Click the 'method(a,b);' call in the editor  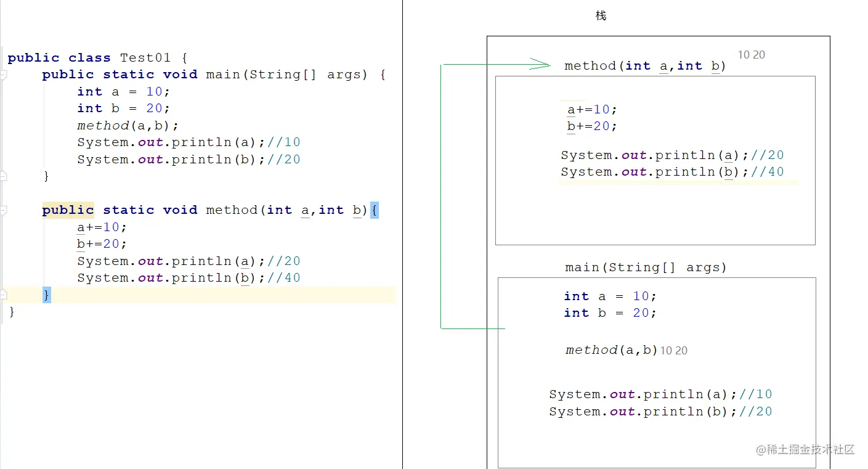click(128, 126)
